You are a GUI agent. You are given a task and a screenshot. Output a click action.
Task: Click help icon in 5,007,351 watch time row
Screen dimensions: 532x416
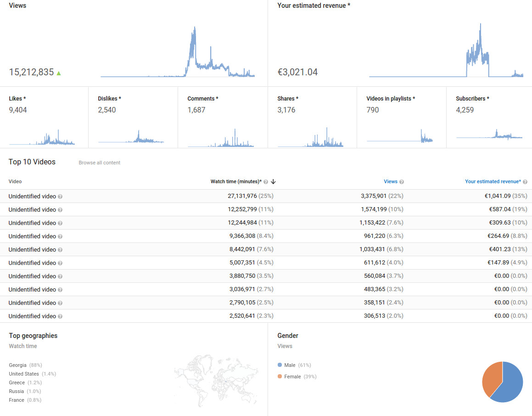[x=60, y=263]
